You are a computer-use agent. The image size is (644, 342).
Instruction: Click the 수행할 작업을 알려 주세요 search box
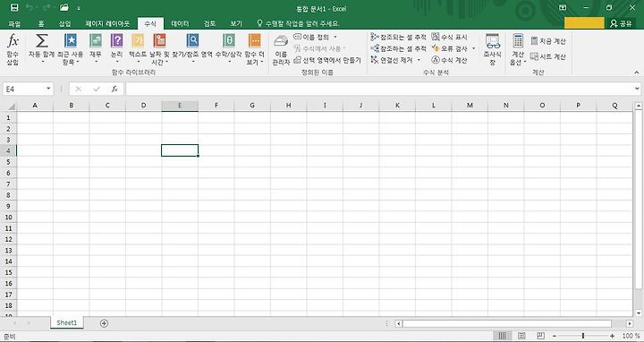tap(298, 23)
